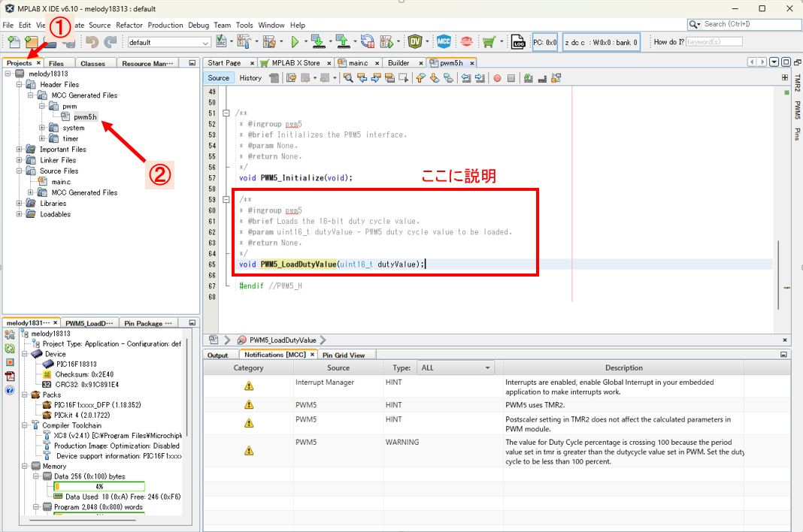
Task: Click the MCC toolbar icon
Action: click(444, 42)
